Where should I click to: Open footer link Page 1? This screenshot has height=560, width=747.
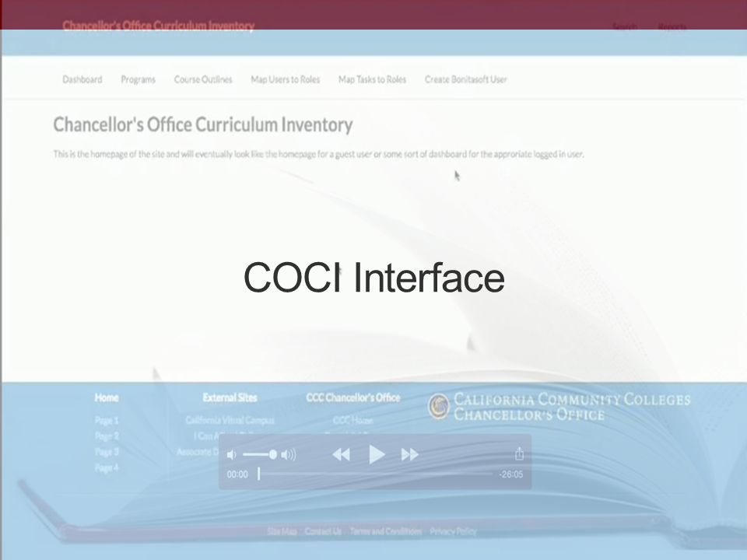pyautogui.click(x=107, y=420)
